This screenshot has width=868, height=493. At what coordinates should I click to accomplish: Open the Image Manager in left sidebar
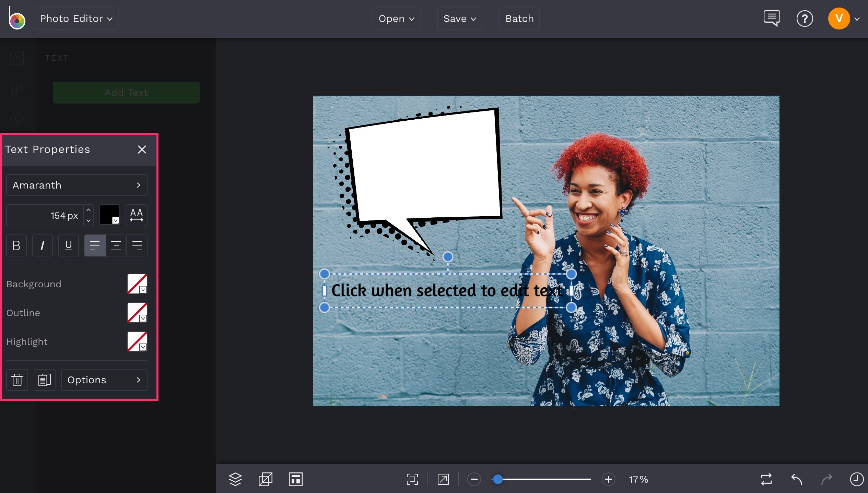pos(17,58)
